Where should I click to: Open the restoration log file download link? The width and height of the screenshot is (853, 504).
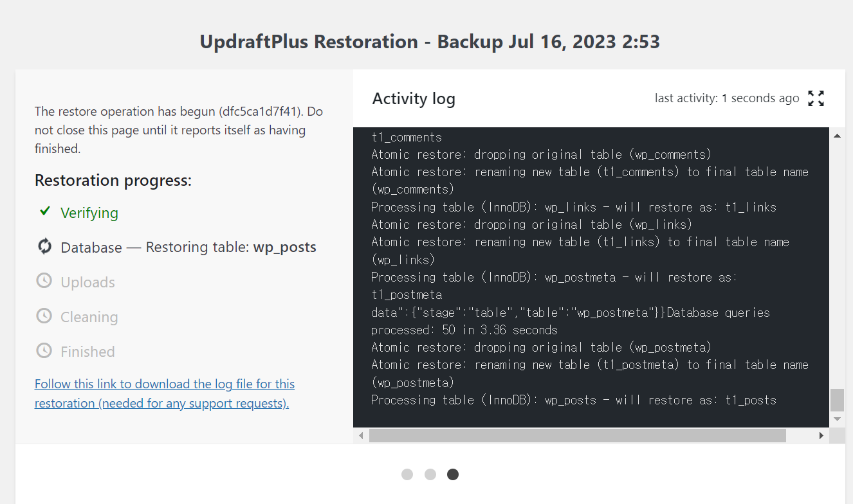(x=165, y=393)
